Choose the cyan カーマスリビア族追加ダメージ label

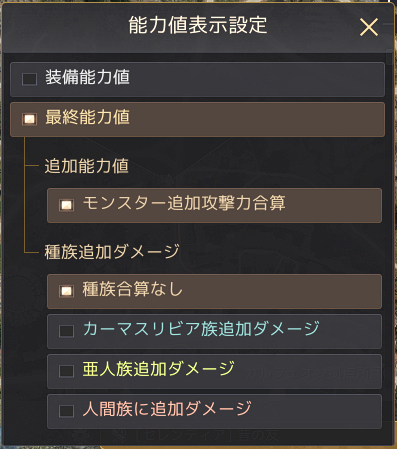(x=201, y=329)
